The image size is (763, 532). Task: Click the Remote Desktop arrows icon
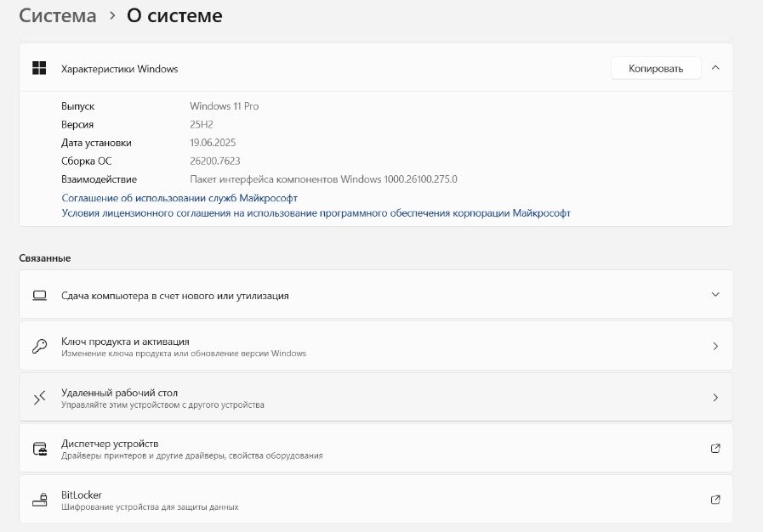39,398
